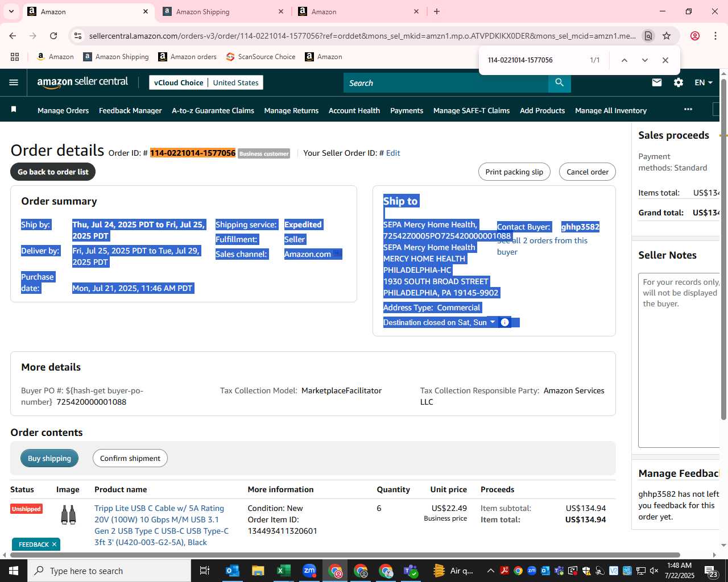Screen dimensions: 728x582
Task: Open the messages envelope icon
Action: [657, 82]
